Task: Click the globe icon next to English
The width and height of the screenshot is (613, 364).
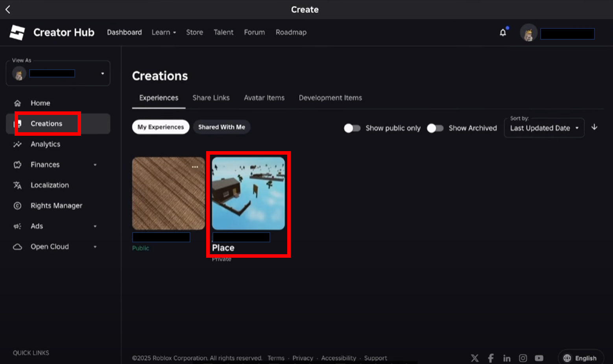Action: (567, 358)
